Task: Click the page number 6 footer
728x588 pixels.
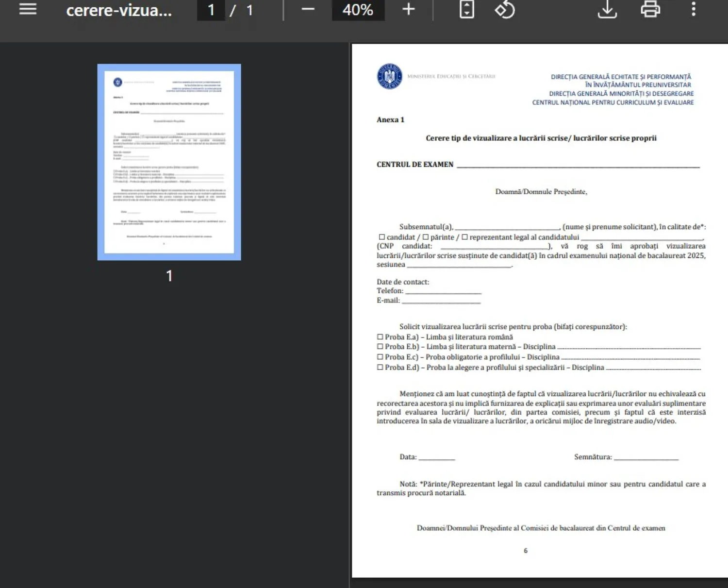Action: [526, 551]
